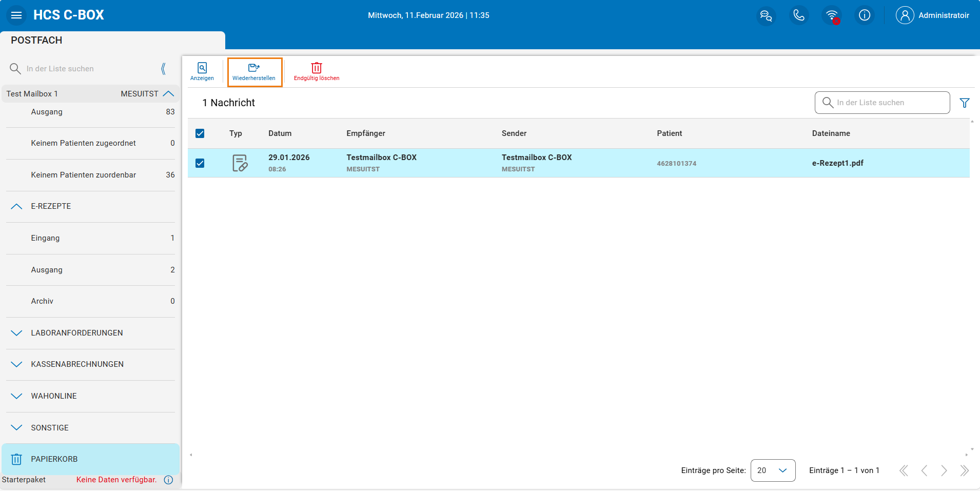Click the 1 Nachricht count heading
The width and height of the screenshot is (980, 491).
pyautogui.click(x=229, y=103)
